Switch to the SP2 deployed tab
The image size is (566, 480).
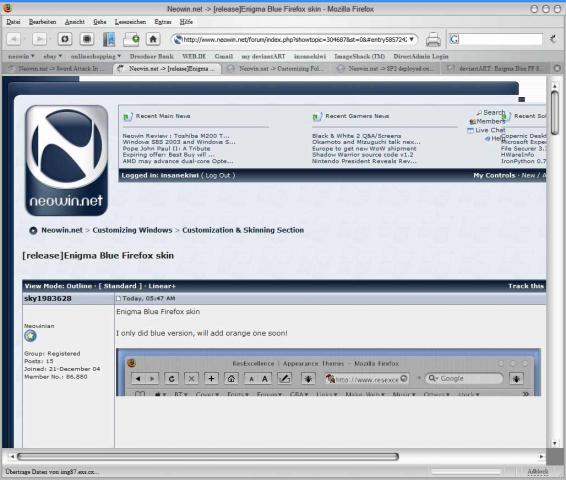pyautogui.click(x=386, y=68)
